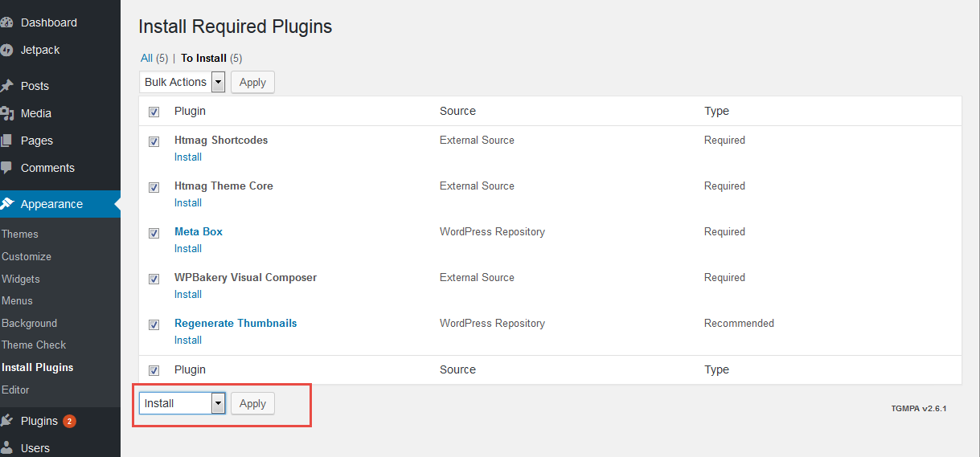
Task: Open the Widgets submenu item
Action: 21,279
